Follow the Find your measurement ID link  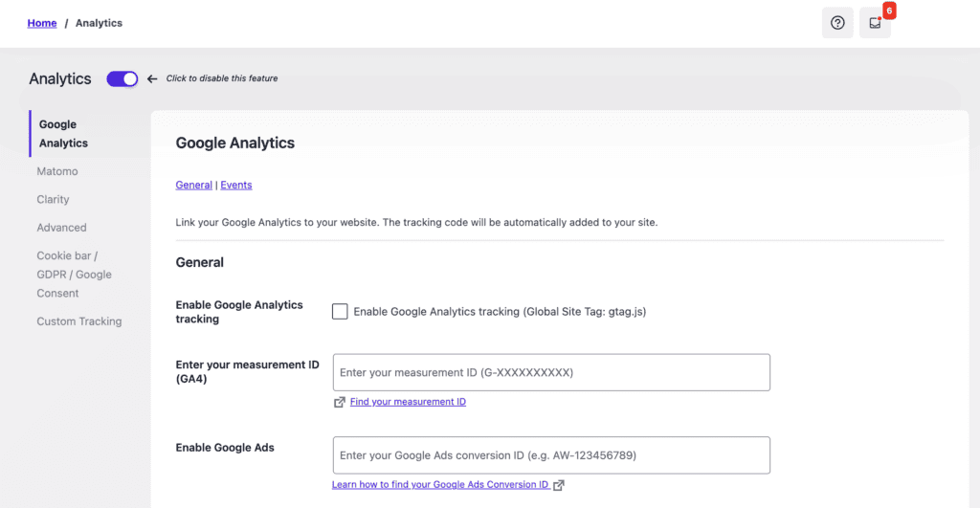click(408, 402)
